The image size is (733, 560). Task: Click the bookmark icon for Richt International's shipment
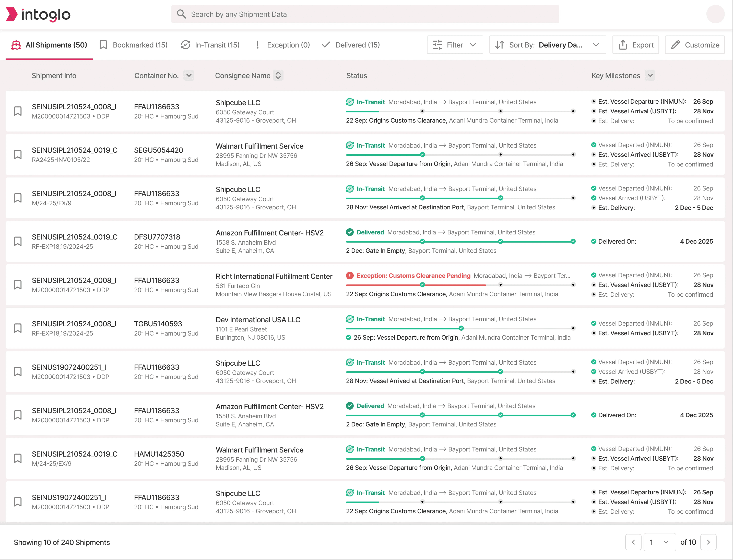click(x=18, y=285)
